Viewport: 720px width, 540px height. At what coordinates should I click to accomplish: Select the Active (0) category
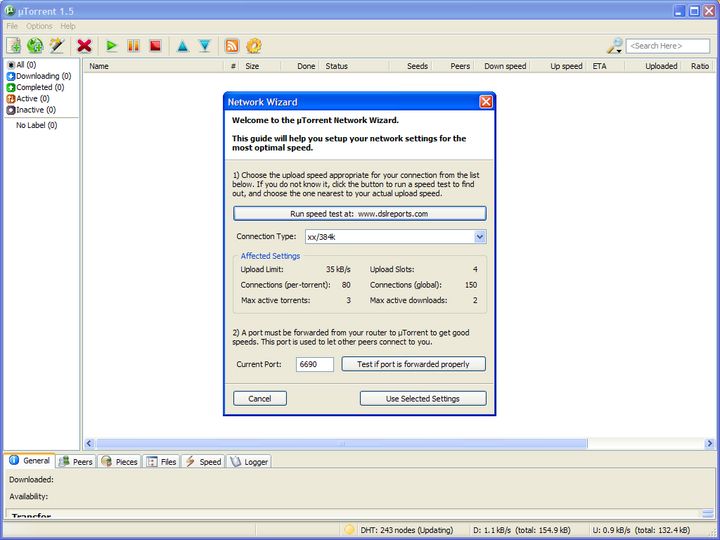pyautogui.click(x=28, y=99)
